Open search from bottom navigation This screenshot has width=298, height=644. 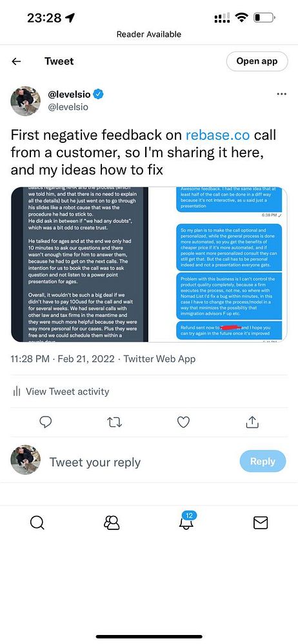click(x=37, y=522)
